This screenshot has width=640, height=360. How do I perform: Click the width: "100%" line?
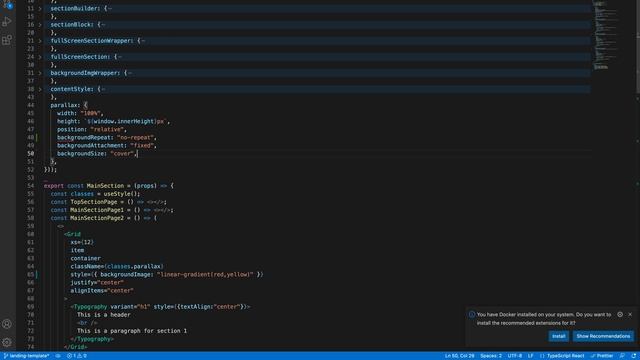(79, 113)
